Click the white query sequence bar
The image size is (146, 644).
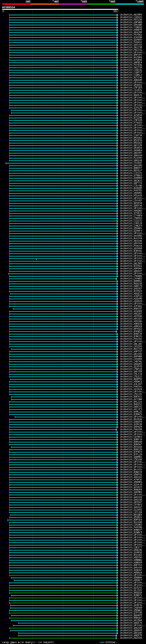tap(60, 9)
